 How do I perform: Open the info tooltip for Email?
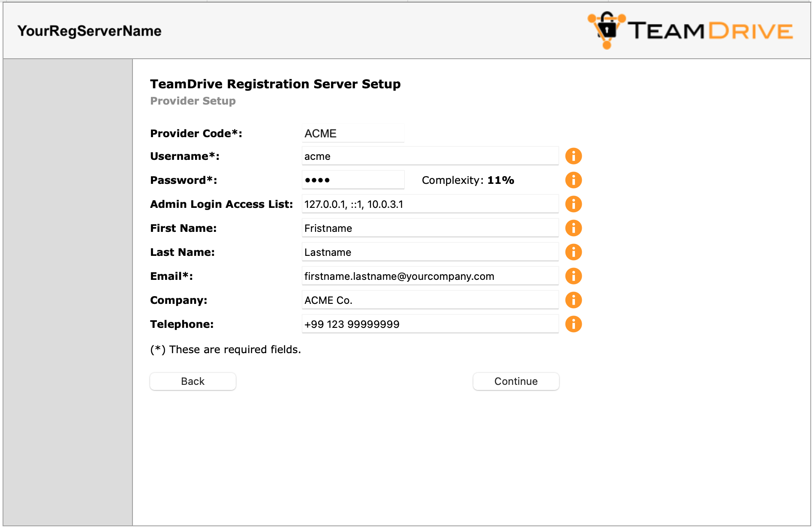[573, 276]
